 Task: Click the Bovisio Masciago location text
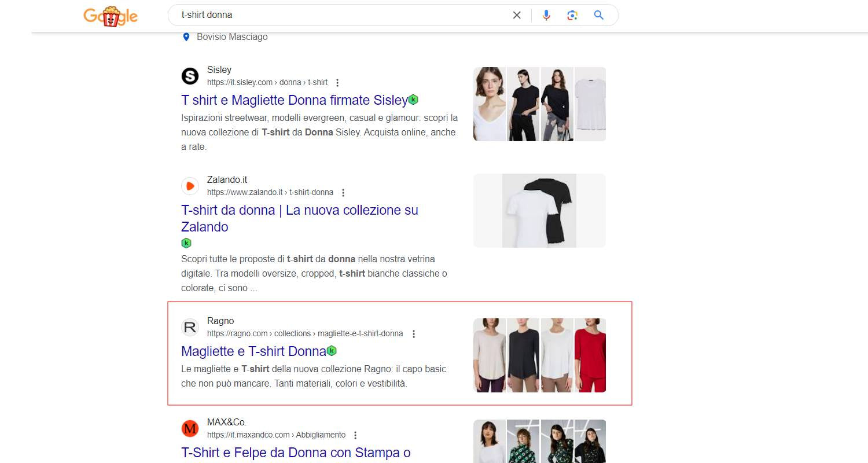(232, 36)
